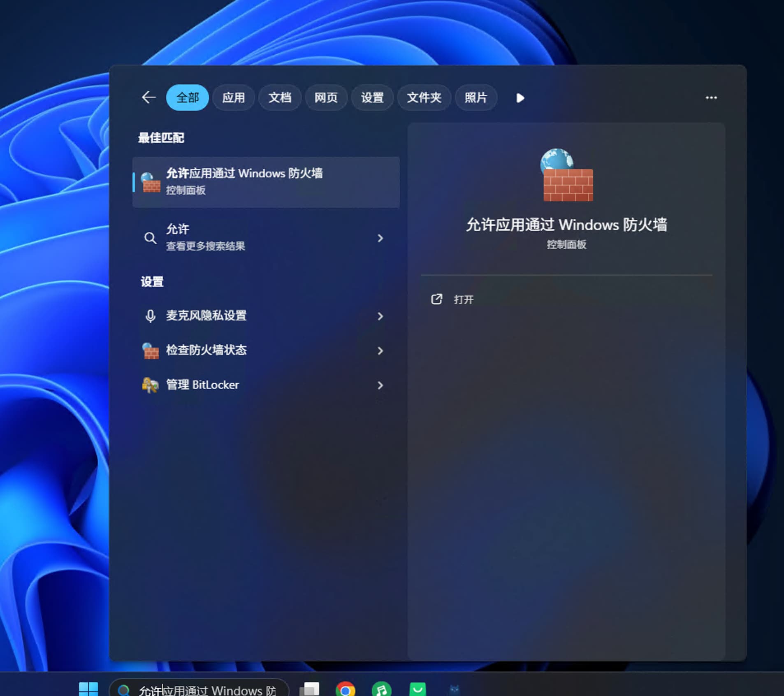Expand 管理 BitLocker via its chevron
Image resolution: width=784 pixels, height=696 pixels.
click(380, 385)
